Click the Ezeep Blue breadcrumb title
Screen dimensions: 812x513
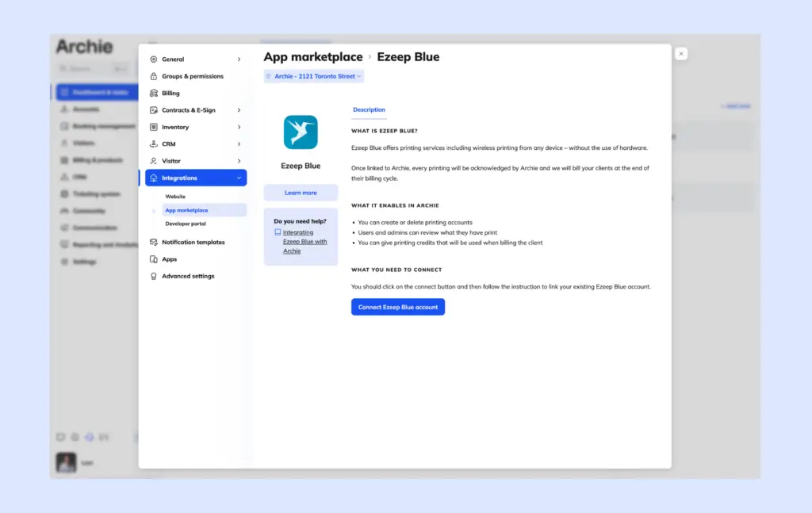pos(408,57)
